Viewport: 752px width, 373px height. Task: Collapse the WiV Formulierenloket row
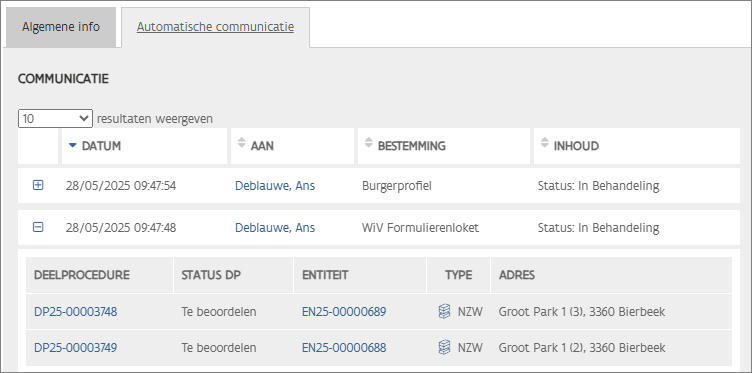tap(38, 227)
